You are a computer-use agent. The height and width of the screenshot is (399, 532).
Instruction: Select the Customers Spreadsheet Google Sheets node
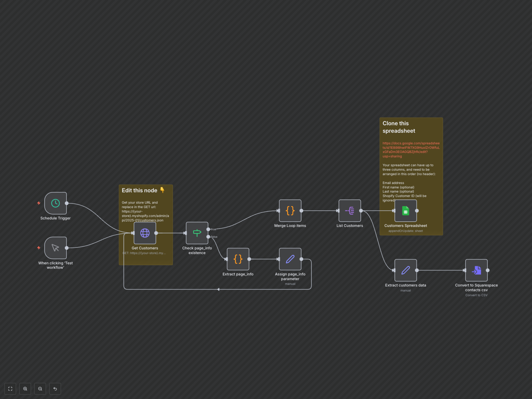tap(406, 211)
